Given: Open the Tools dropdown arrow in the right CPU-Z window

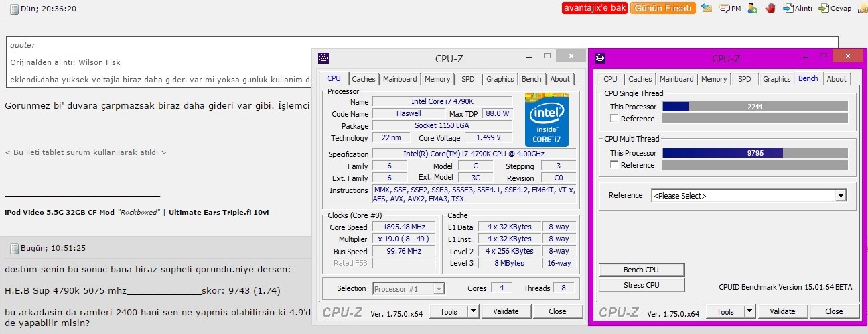Looking at the screenshot, I should [749, 311].
